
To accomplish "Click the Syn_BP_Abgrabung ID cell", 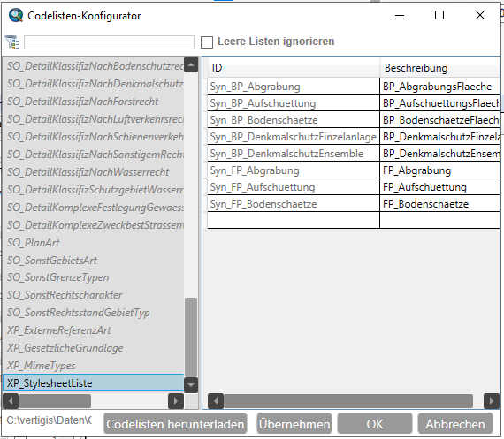I will click(x=294, y=86).
